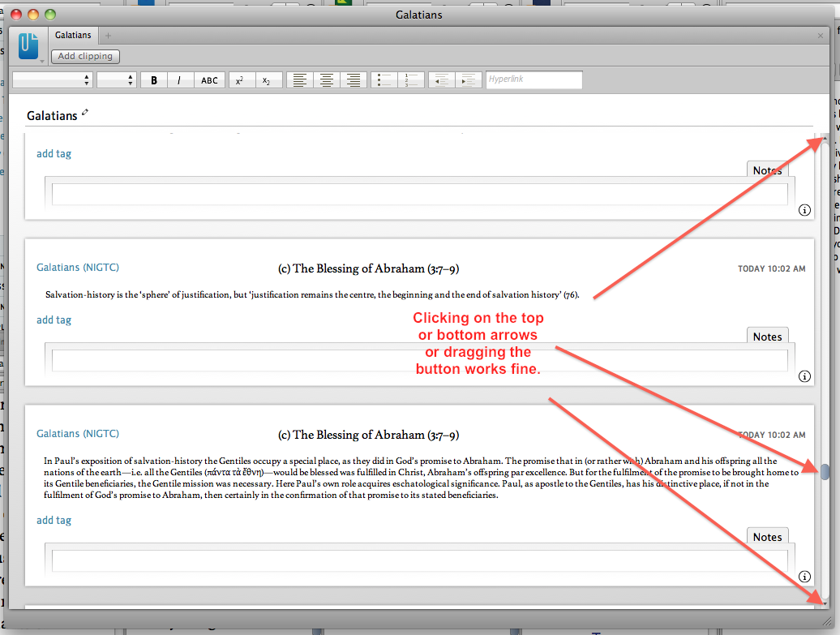Screen dimensions: 840x635
Task: Close the Galatians panel with the X
Action: [821, 36]
